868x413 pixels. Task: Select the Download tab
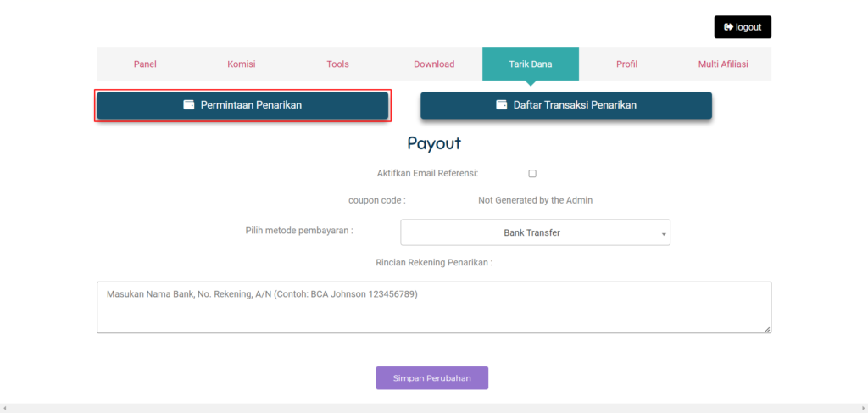434,64
